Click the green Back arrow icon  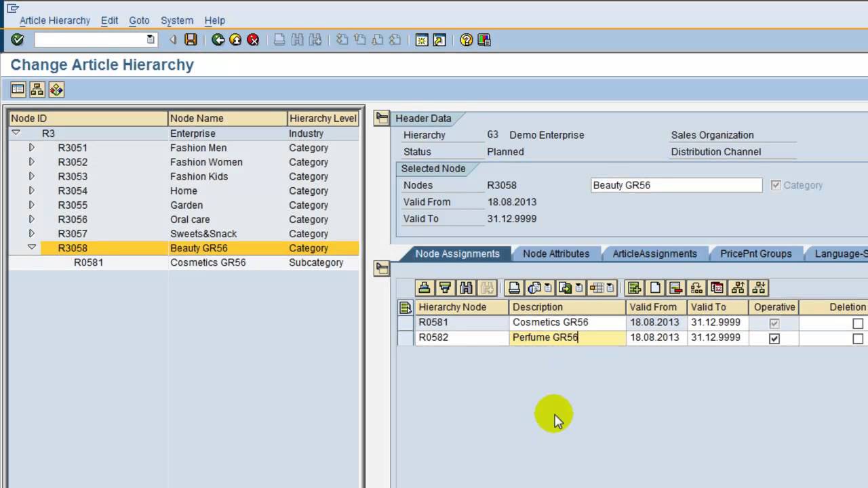coord(218,40)
